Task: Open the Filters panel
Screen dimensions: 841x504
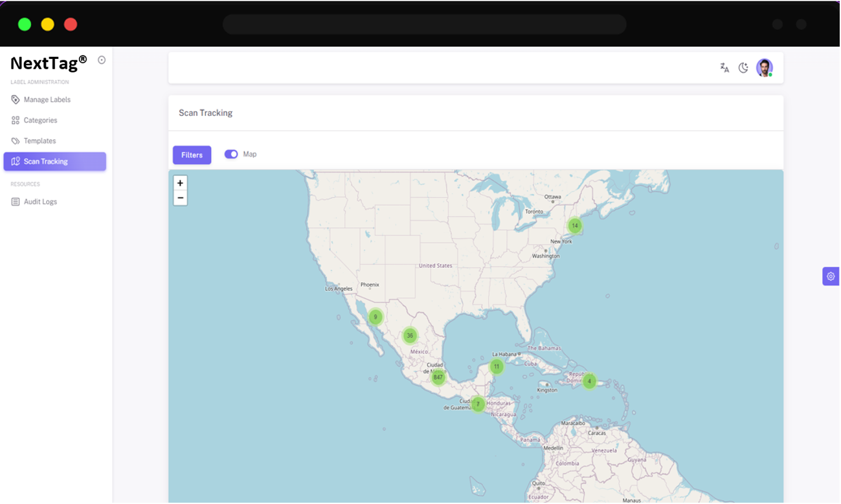Action: [x=192, y=155]
